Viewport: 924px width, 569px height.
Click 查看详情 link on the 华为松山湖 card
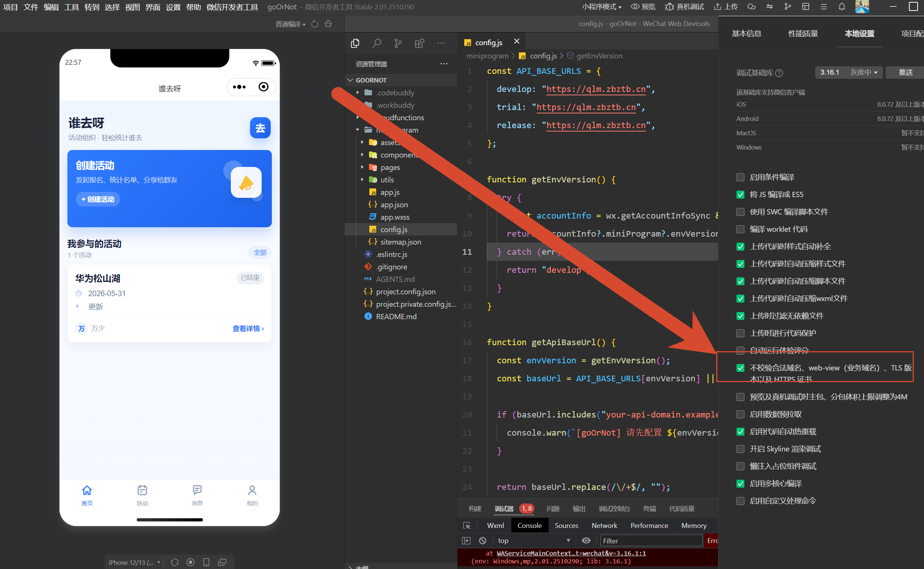point(248,329)
